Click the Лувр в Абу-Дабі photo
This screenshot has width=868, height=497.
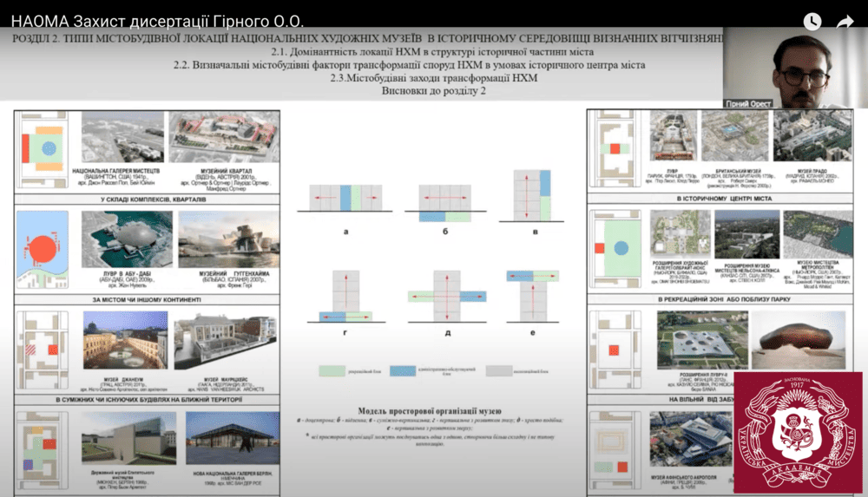127,239
